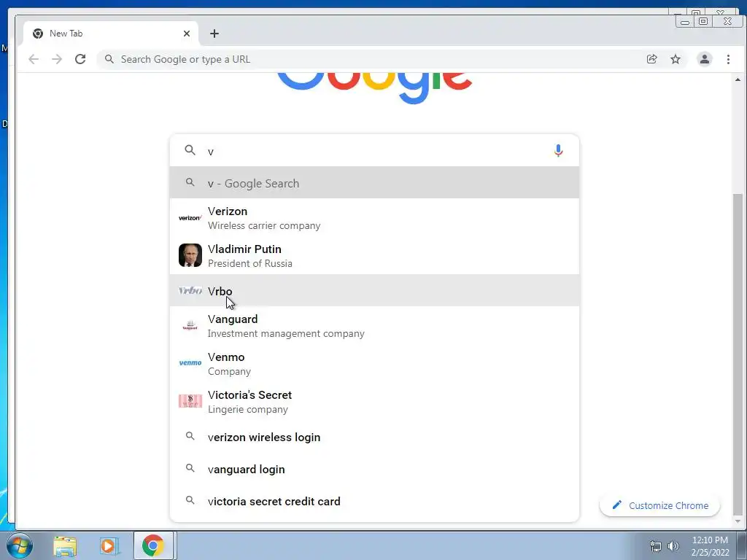Choose the Vrbo suggestion

(x=374, y=290)
